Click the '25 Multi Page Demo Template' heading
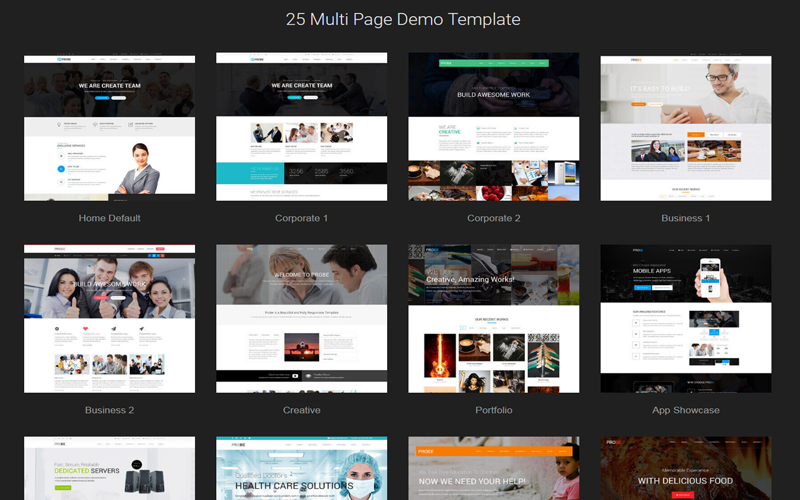 [x=403, y=19]
